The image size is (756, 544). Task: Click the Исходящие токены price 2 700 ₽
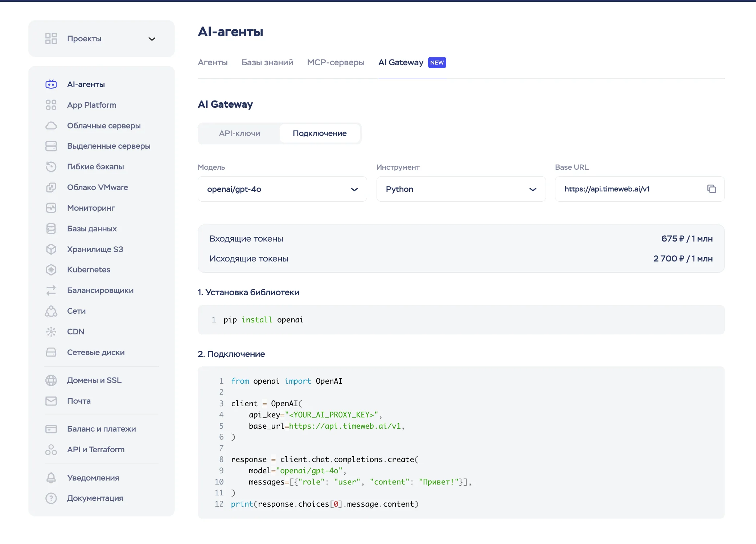pos(683,259)
